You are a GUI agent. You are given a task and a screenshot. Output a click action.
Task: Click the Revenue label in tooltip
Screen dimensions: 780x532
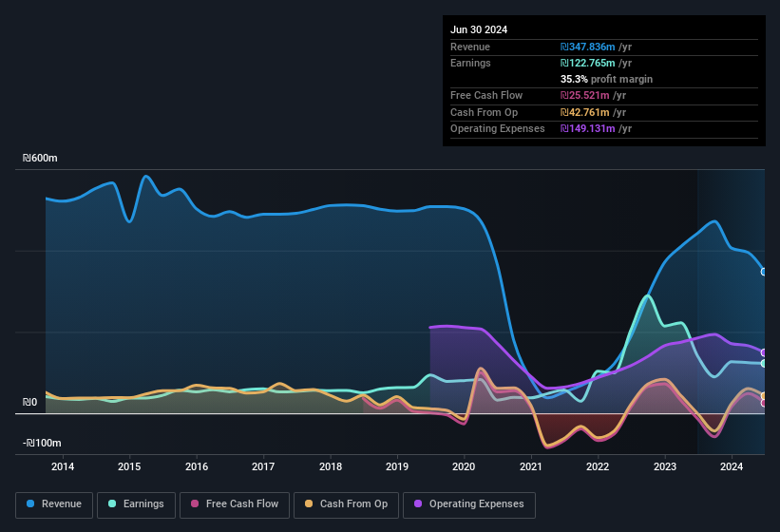[x=470, y=47]
